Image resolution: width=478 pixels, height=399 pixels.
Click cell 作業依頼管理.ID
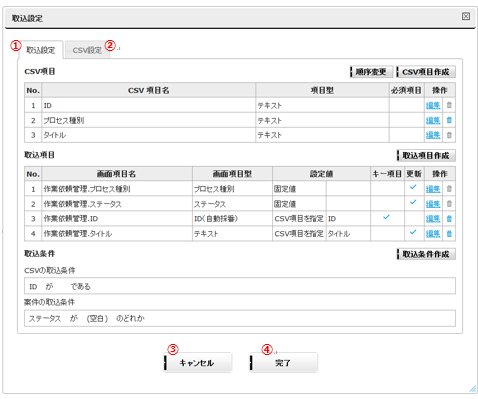pos(117,219)
